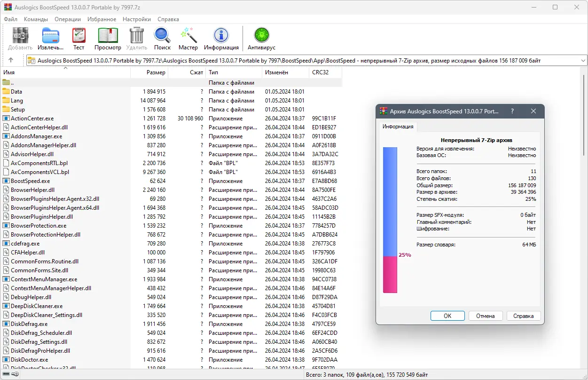Open the Команды menu

[x=36, y=19]
